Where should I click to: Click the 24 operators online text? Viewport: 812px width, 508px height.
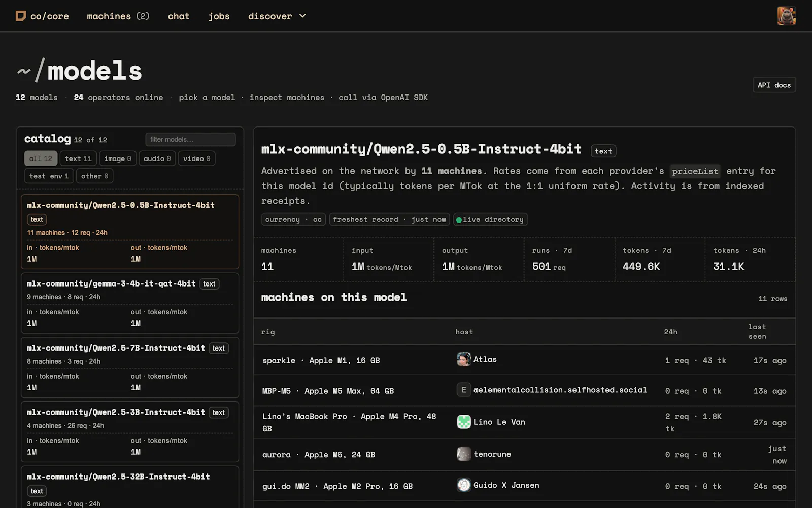(118, 97)
